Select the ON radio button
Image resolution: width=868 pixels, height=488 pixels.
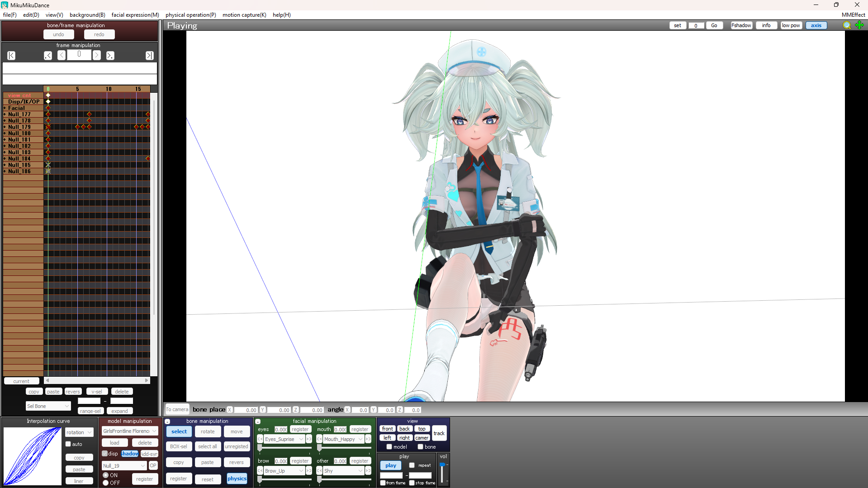coord(105,475)
